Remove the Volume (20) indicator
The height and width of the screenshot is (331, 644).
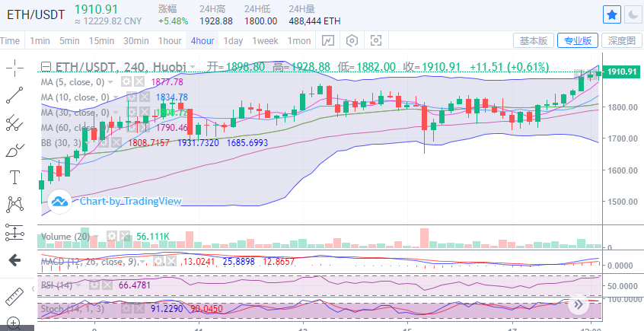125,237
